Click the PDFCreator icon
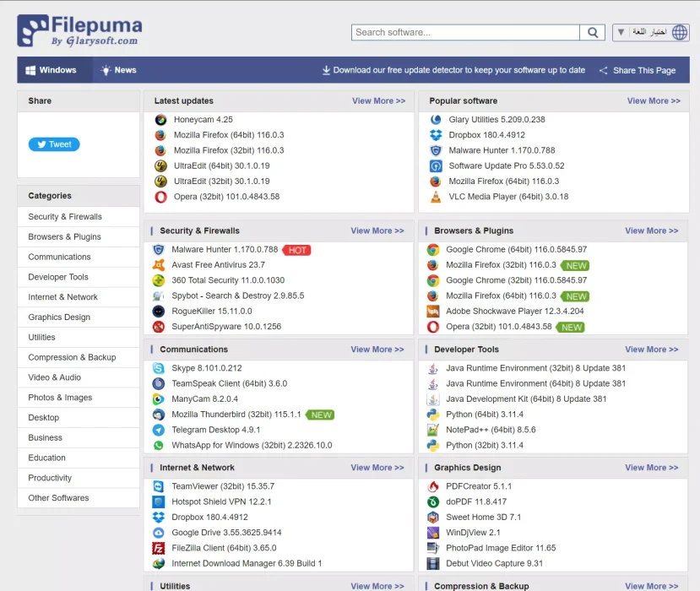Viewport: 700px width, 591px height. [433, 486]
